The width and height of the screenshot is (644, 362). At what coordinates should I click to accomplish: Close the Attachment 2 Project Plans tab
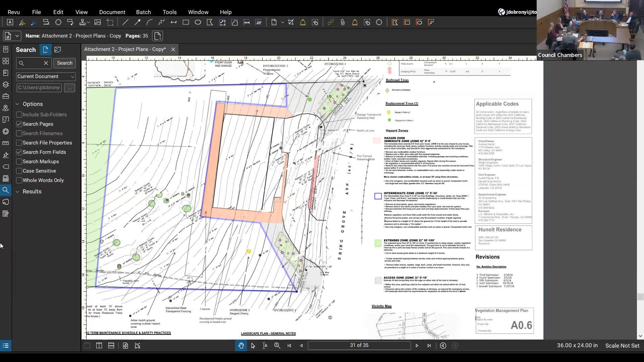173,49
